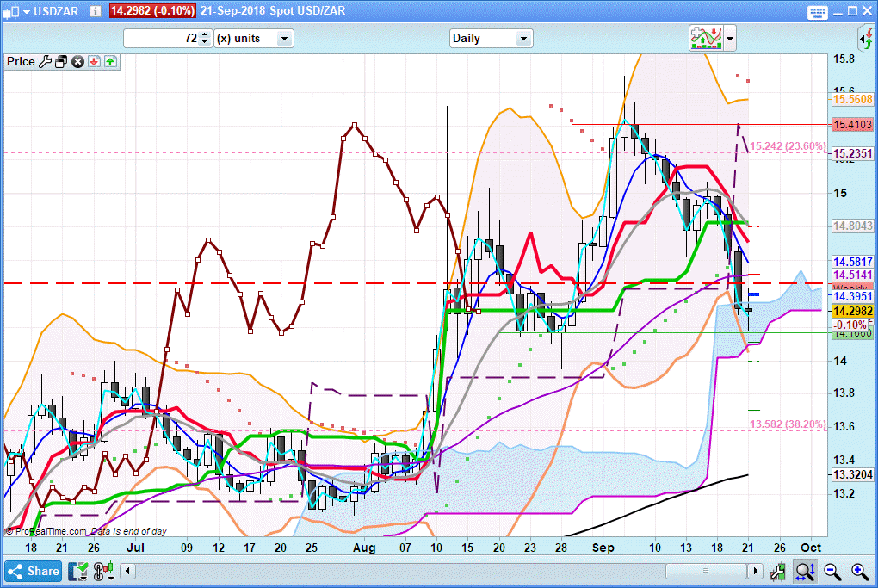878x588 pixels.
Task: Click the current price 14.2982 (-0.10%) label
Action: point(152,10)
